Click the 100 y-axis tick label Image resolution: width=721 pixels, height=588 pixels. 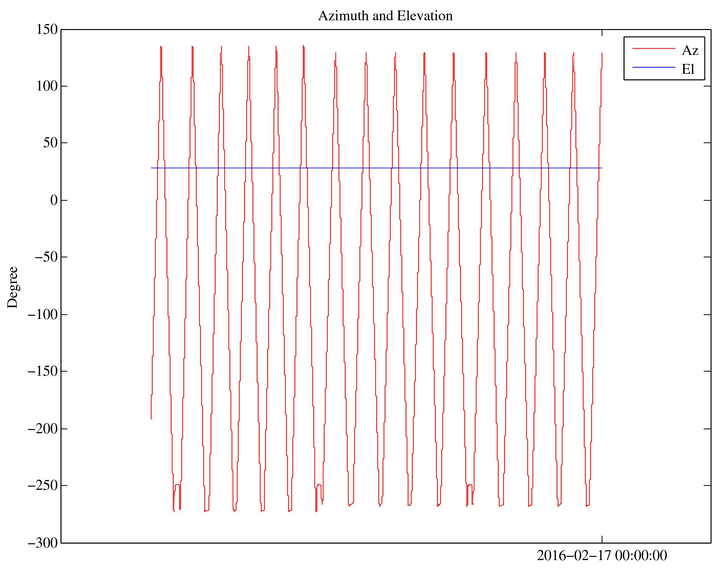click(x=47, y=86)
